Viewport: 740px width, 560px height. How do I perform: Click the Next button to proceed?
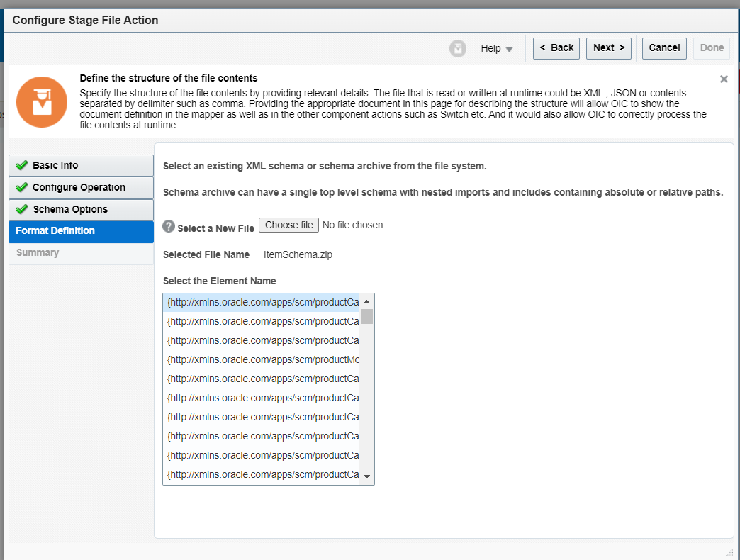point(608,48)
